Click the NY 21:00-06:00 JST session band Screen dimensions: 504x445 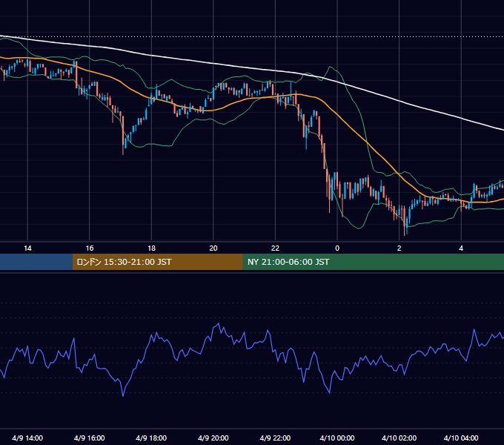click(373, 262)
